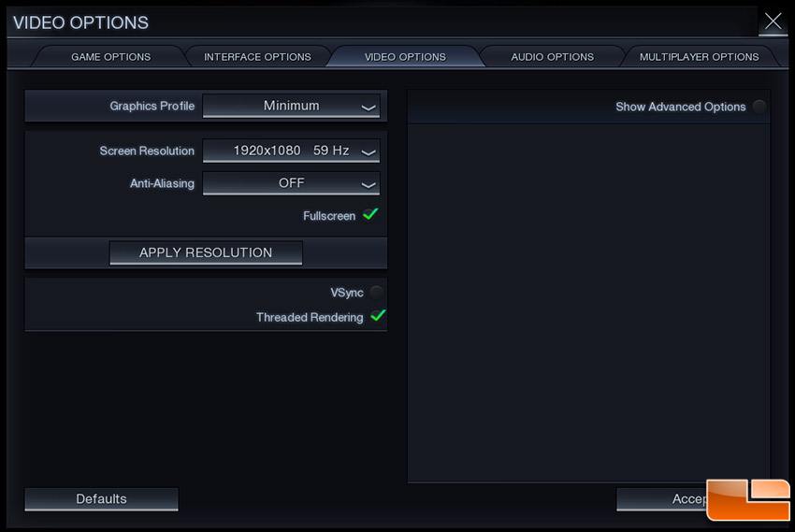Enable the VSync checkbox
Screen dimensions: 795x532
pos(376,293)
